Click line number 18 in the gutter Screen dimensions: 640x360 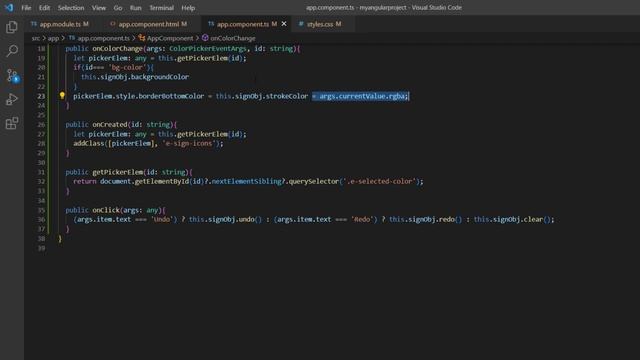coord(41,49)
